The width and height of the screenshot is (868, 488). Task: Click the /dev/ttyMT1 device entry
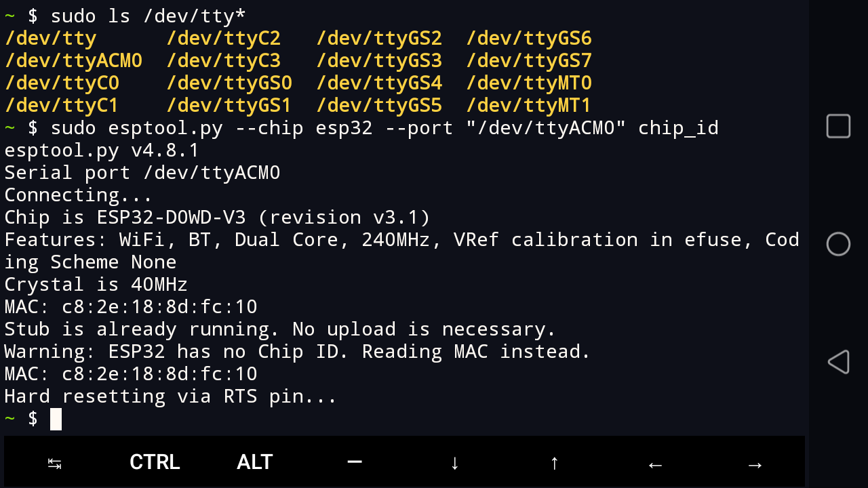coord(529,106)
